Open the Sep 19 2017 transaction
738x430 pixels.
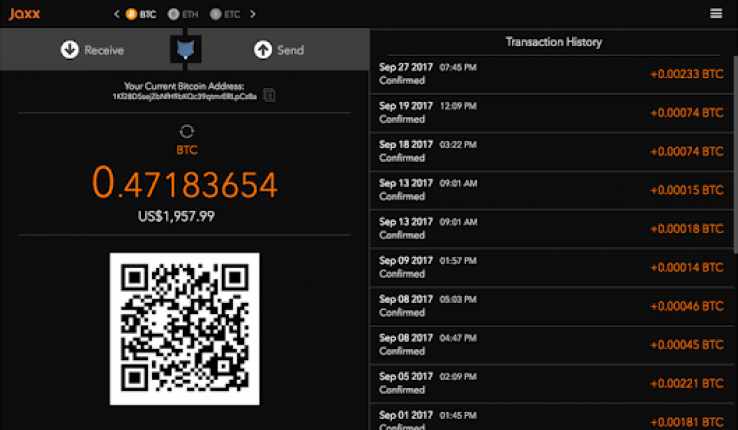point(552,112)
